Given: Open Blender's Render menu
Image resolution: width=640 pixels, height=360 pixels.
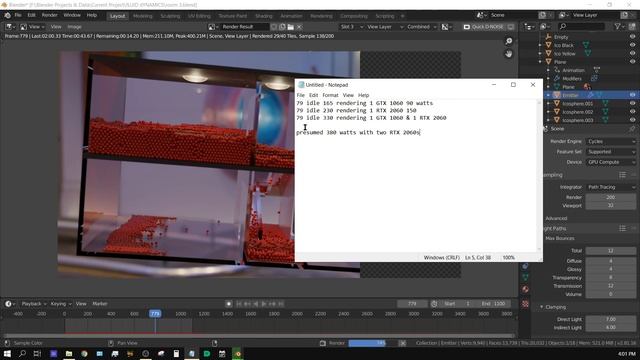Looking at the screenshot, I should 49,15.
